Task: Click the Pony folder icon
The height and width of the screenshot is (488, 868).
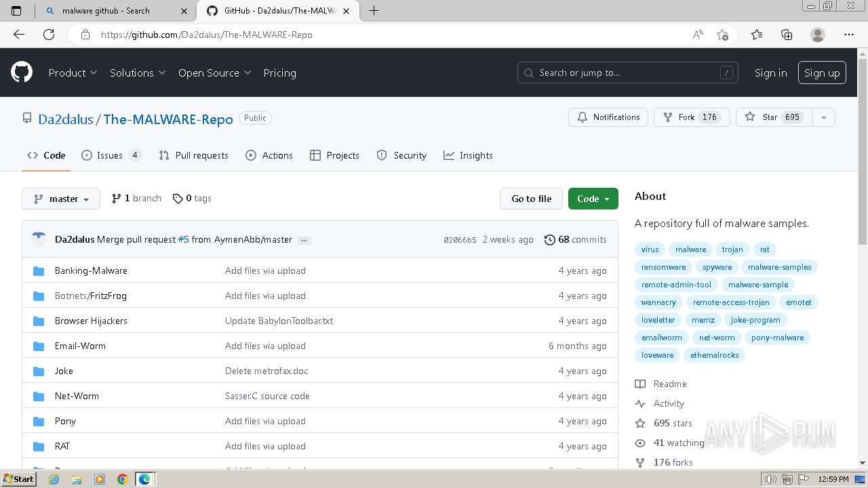Action: coord(39,421)
